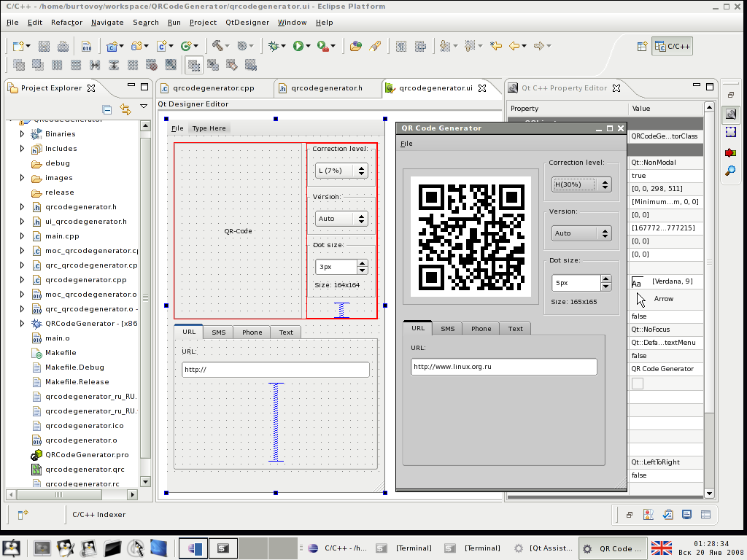
Task: Click first Terminal taskbar button
Action: pyautogui.click(x=404, y=548)
